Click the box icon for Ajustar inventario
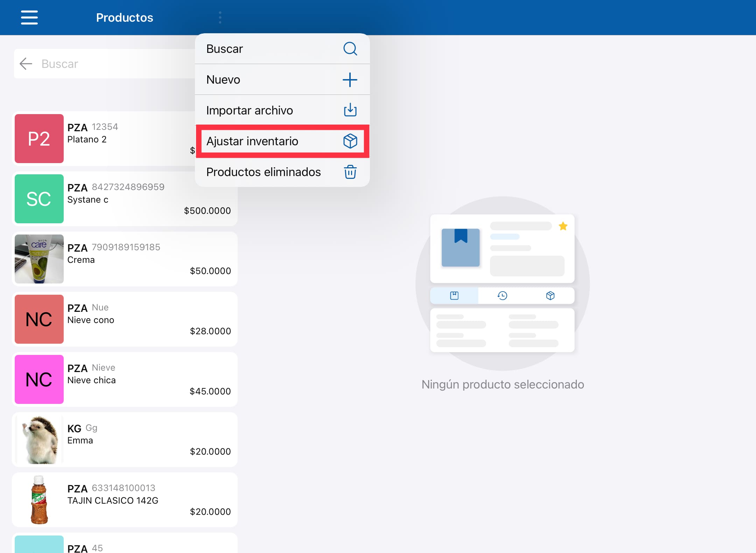The image size is (756, 553). pyautogui.click(x=350, y=141)
